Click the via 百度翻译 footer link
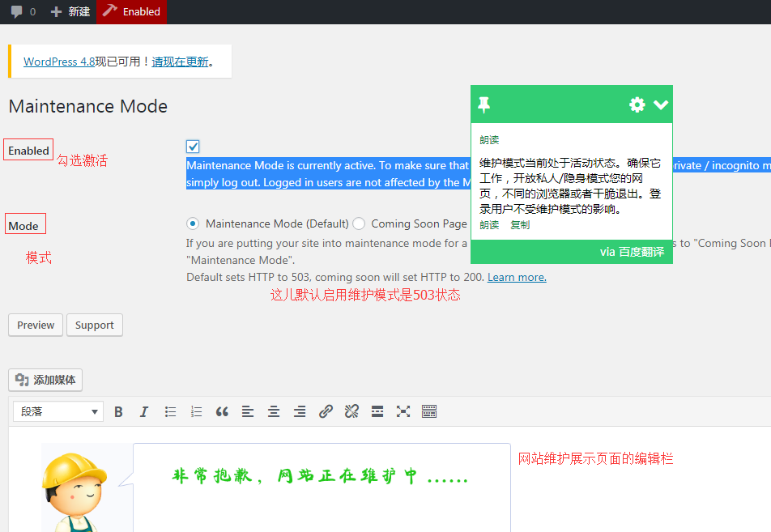This screenshot has width=771, height=532. (632, 252)
